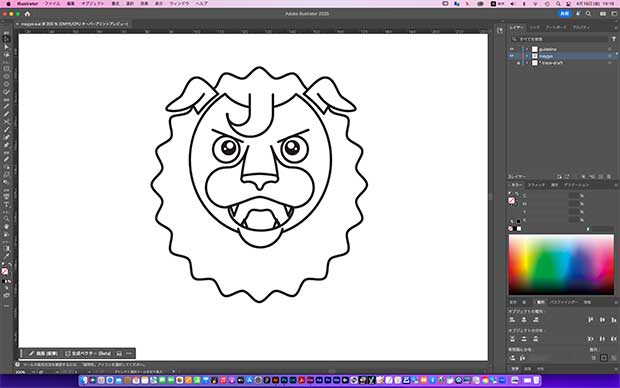Click Horizontal Distribute Left icon
Image resolution: width=620 pixels, height=388 pixels.
pos(591,339)
